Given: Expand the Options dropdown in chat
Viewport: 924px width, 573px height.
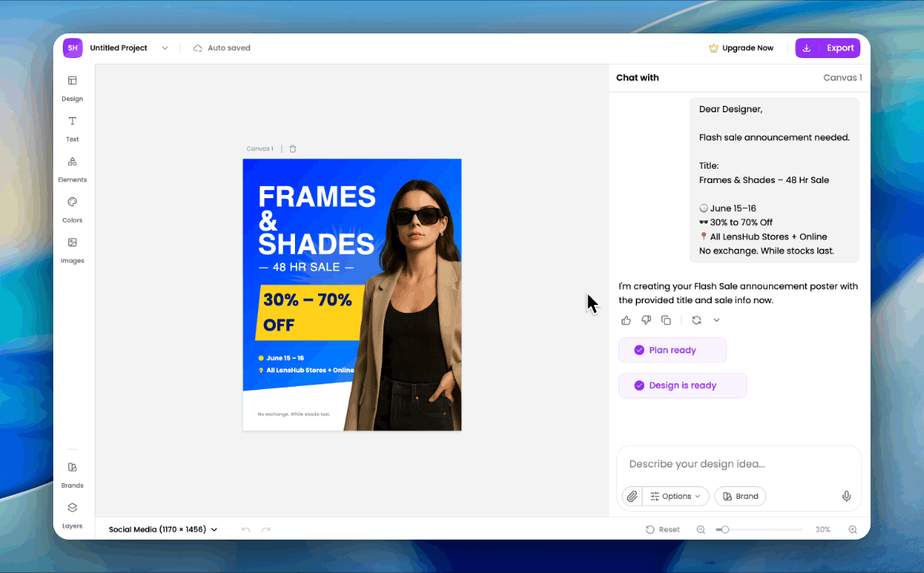Looking at the screenshot, I should tap(676, 496).
